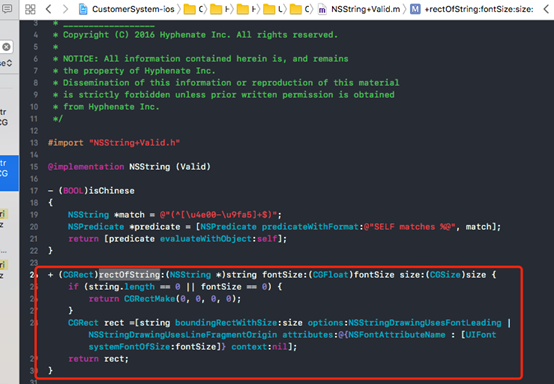554x384 pixels.
Task: Click the highlighted rectOfString method name
Action: pos(129,275)
